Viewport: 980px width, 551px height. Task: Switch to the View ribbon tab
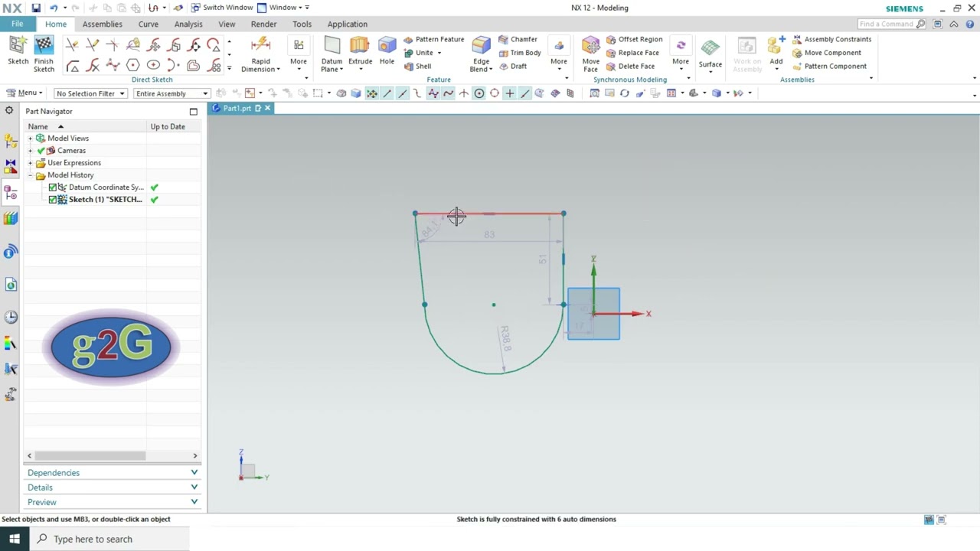[x=227, y=24]
